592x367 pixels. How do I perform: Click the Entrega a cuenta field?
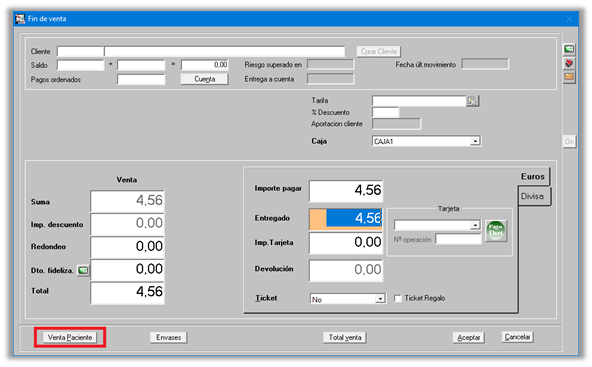pyautogui.click(x=331, y=79)
